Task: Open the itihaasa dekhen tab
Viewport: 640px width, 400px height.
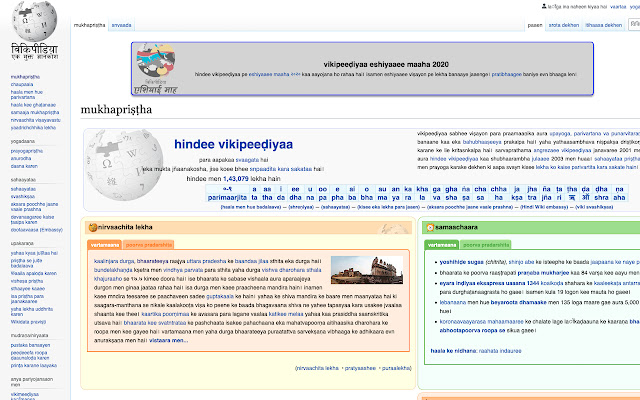Action: pyautogui.click(x=604, y=25)
